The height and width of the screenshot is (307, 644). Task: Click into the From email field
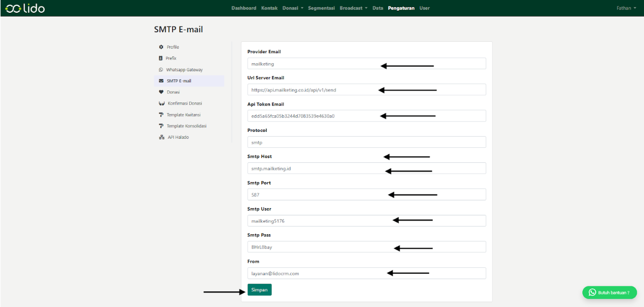366,273
